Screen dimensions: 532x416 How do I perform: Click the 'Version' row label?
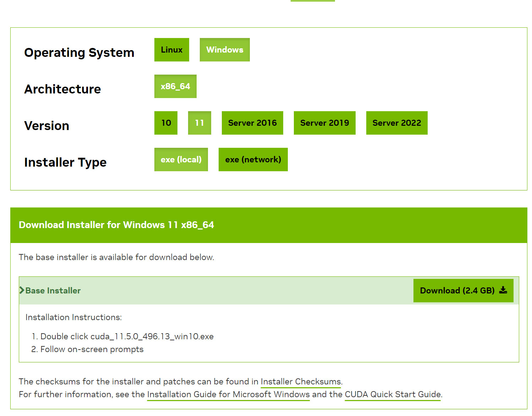[46, 126]
